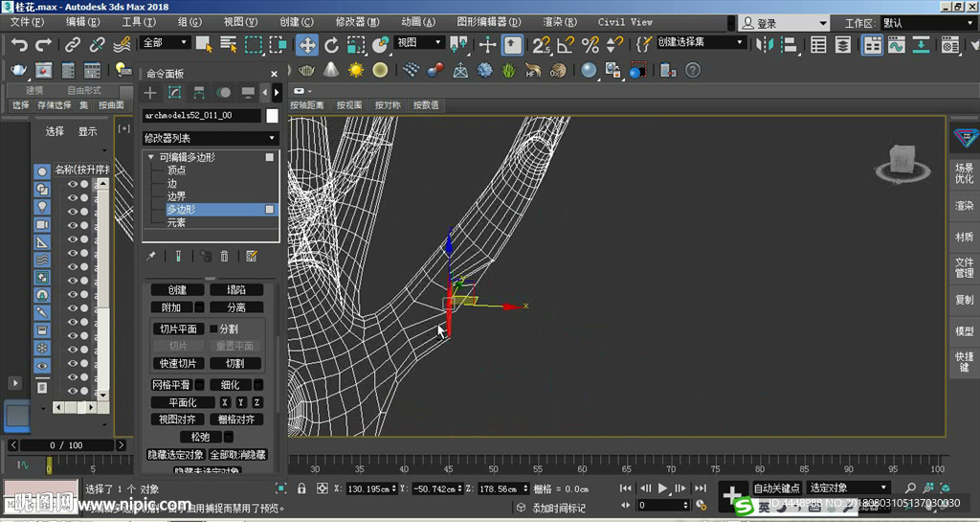
Task: Toggle the Angle Snap icon
Action: pyautogui.click(x=566, y=44)
